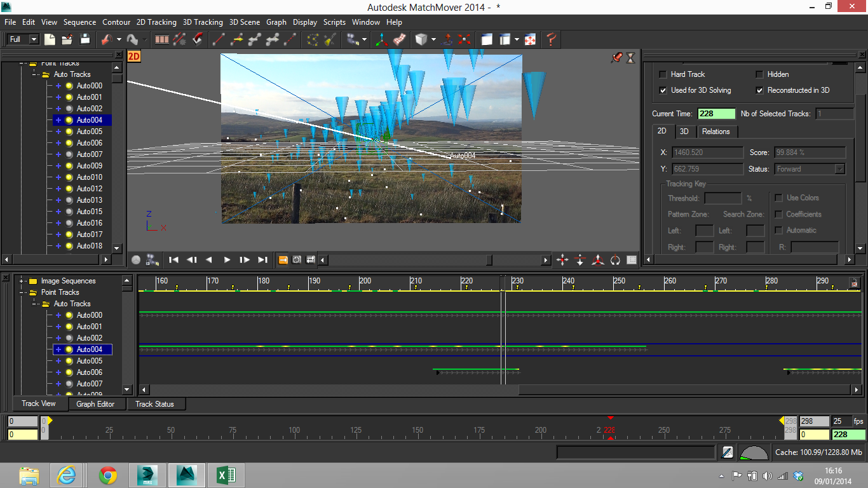
Task: Click the play forward button
Action: point(227,260)
